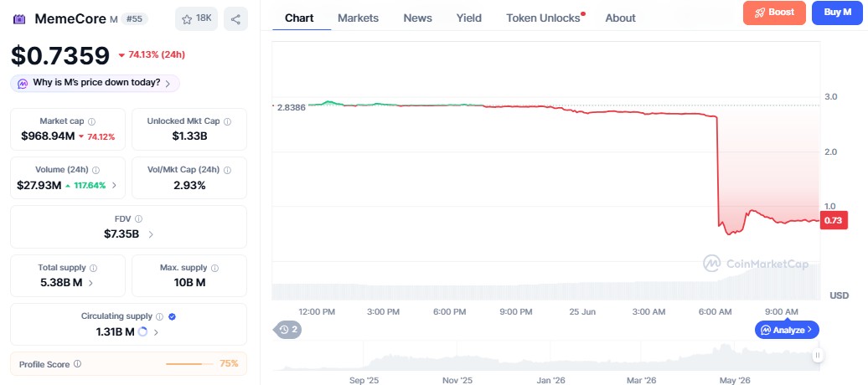Click the range selector pause handle

[819, 355]
